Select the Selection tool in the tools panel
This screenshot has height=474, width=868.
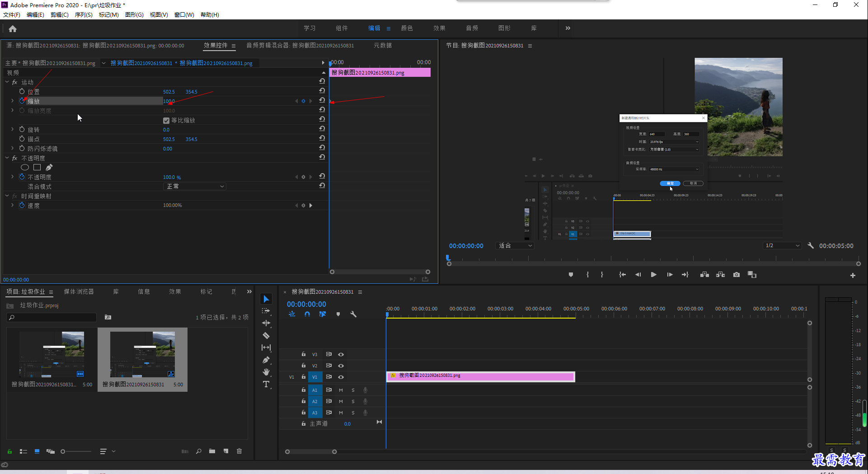tap(266, 299)
